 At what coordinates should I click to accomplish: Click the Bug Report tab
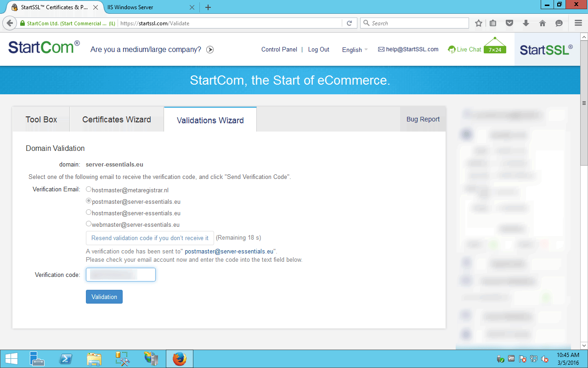[x=423, y=119]
